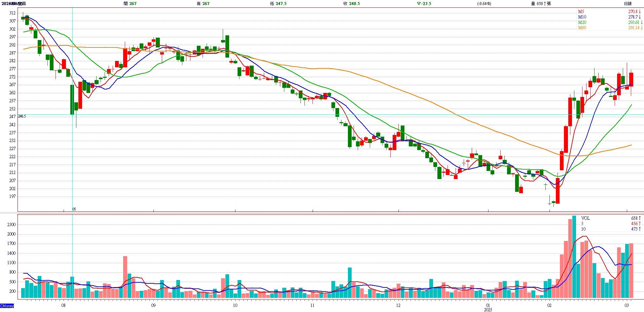The width and height of the screenshot is (644, 312).
Task: Select the M10 moving average legend label
Action: click(x=582, y=17)
